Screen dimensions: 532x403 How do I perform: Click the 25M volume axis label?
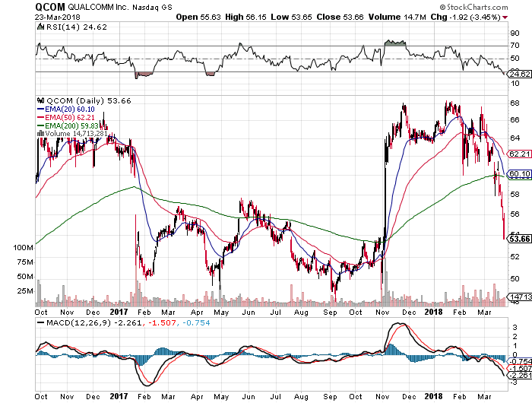pos(25,291)
